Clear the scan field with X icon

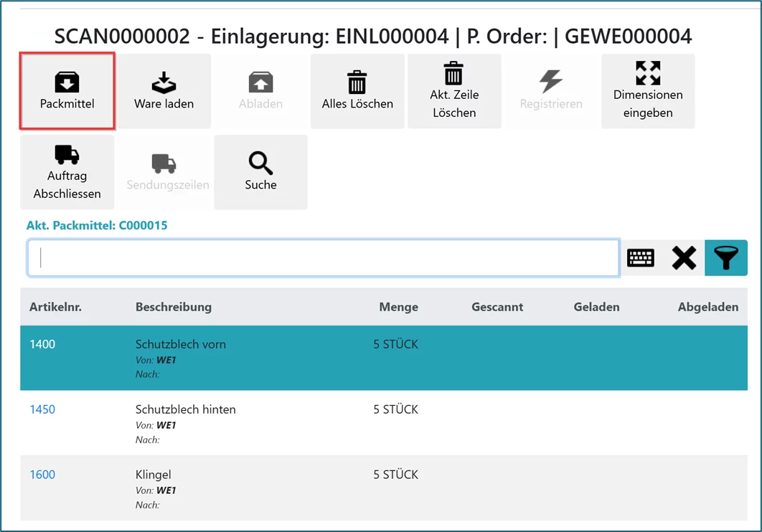[x=684, y=258]
